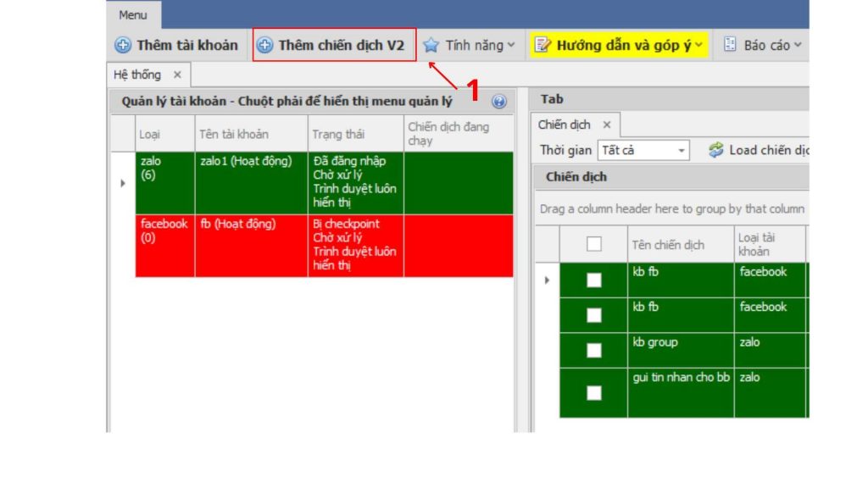Check the select-all checkbox in campaign grid header
Image resolution: width=868 pixels, height=488 pixels.
pos(592,241)
